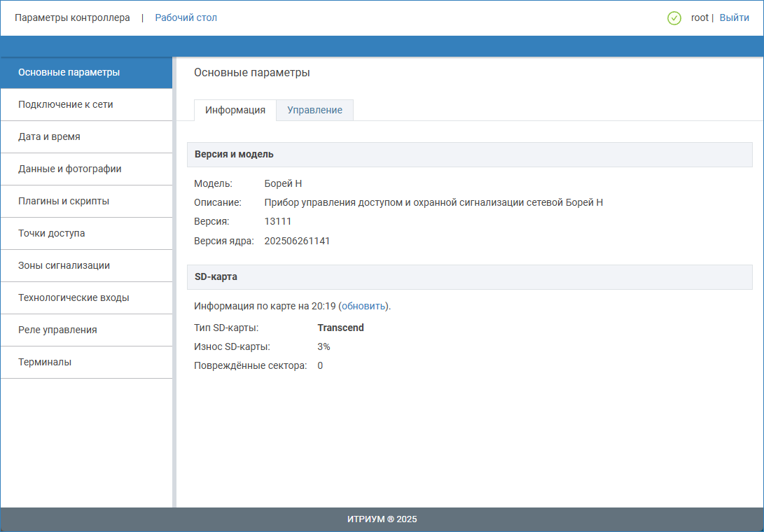Screen dimensions: 764x532
Task: Click the Тип SD-карты label
Action: (226, 328)
